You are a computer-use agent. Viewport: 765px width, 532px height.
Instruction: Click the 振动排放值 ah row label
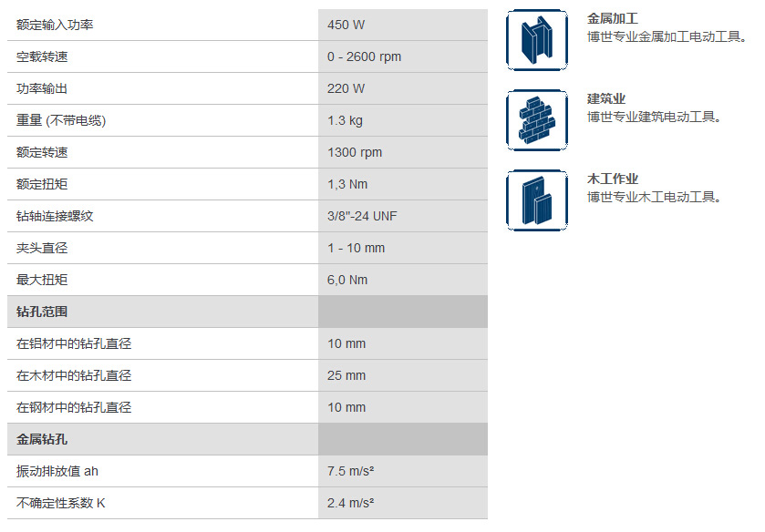[57, 471]
